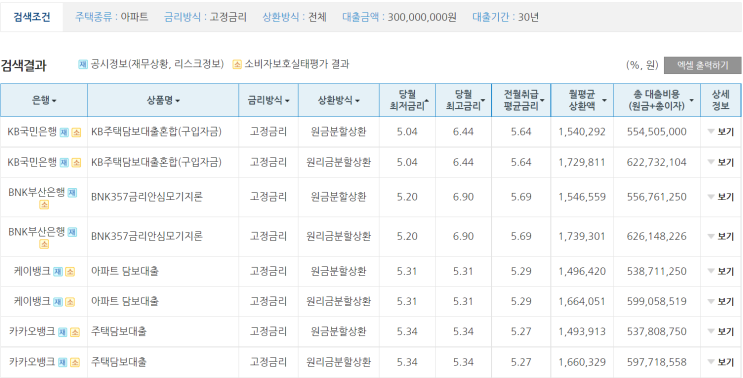Click 대출금액 300,000,000원 condition
Image resolution: width=743 pixels, height=378 pixels.
399,18
